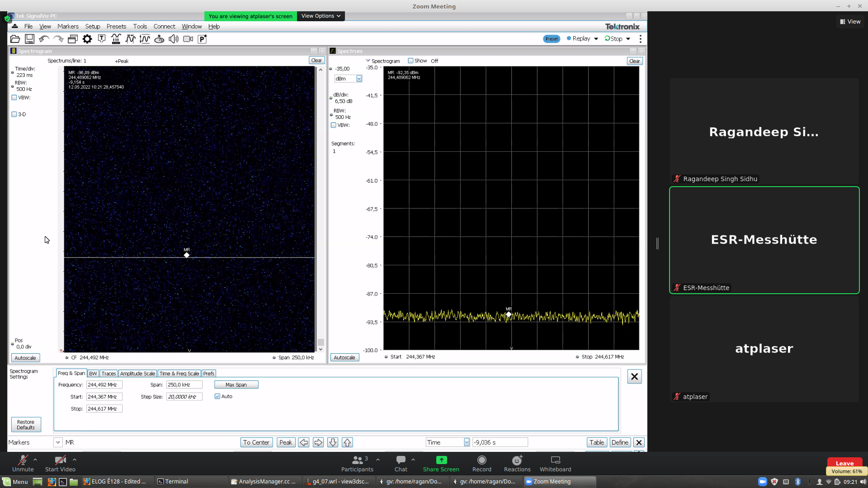Start Video in Zoom
Screen dimensions: 868x488
[60, 464]
